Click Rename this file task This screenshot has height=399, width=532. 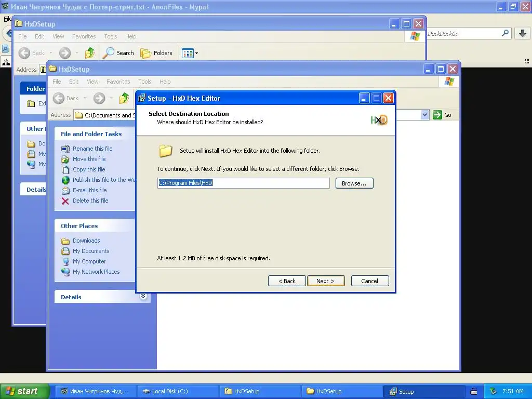[x=92, y=149]
